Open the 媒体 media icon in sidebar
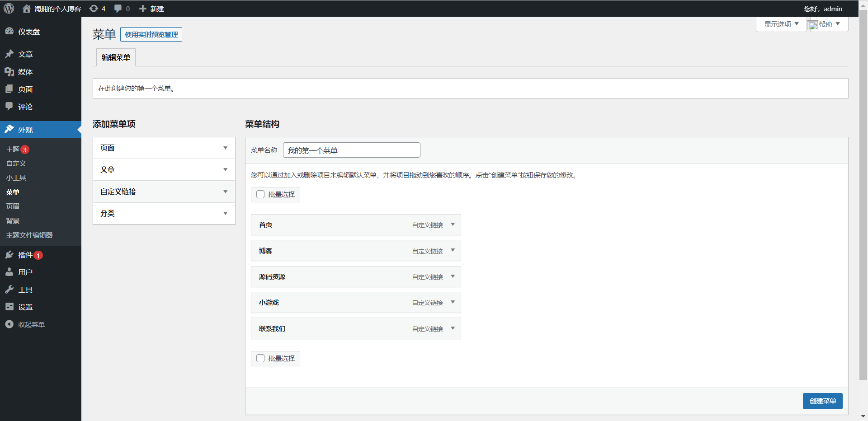Screen dimensions: 868x421 [x=9, y=72]
